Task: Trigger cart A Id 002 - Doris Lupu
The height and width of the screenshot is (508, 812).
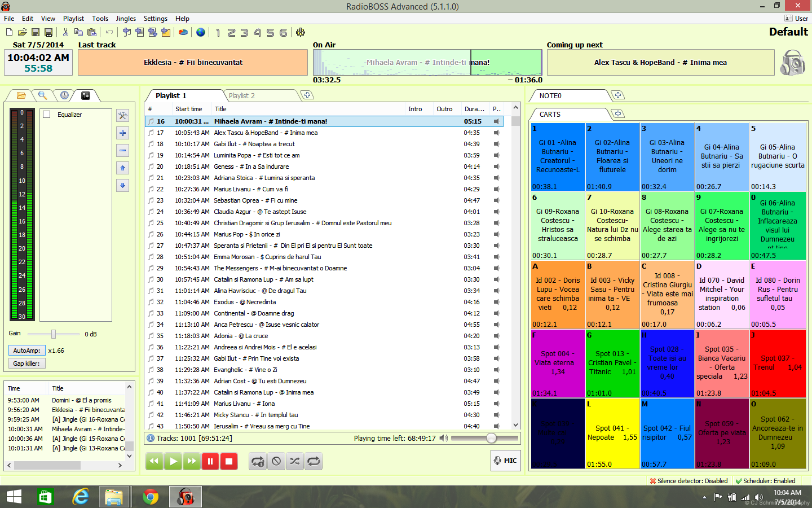Action: [558, 295]
